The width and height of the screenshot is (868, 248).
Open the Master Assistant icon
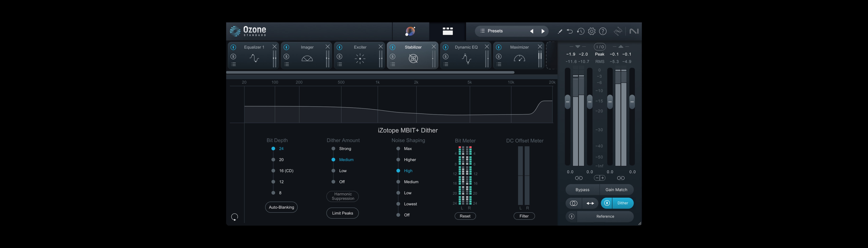tap(410, 31)
